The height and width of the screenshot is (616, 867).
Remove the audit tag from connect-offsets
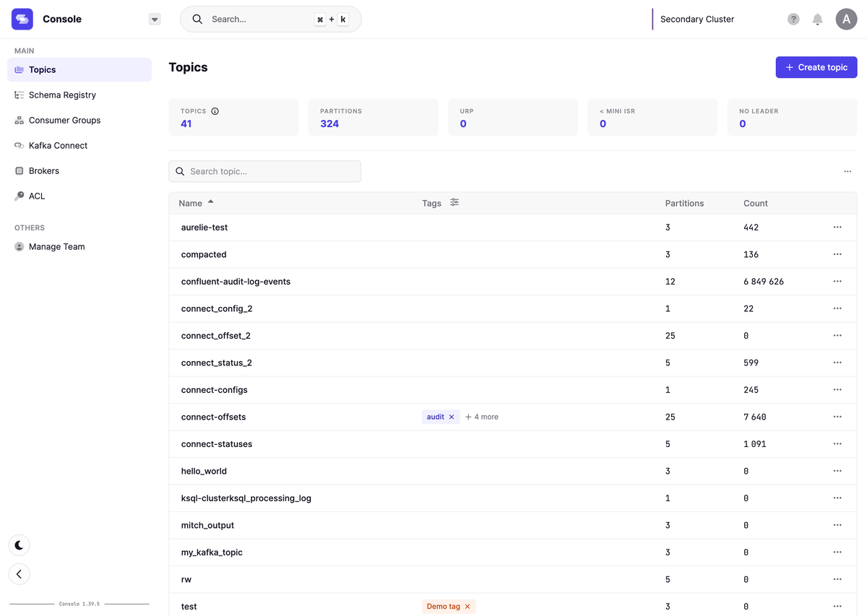(x=452, y=417)
